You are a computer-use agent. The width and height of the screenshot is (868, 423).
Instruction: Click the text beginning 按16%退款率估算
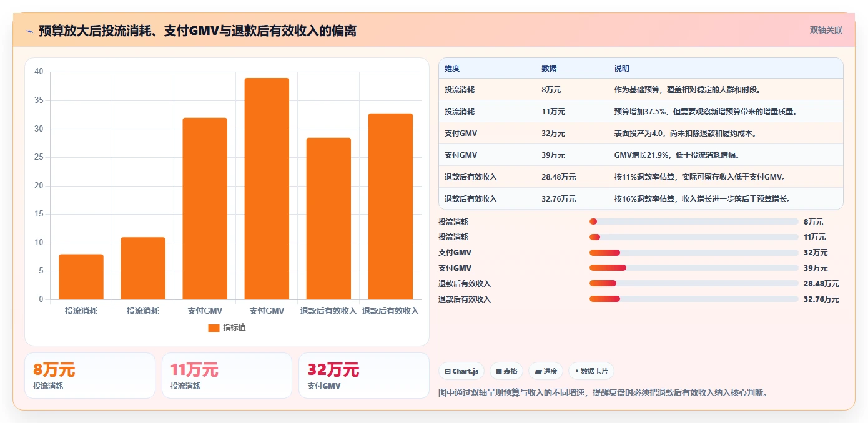click(x=703, y=199)
